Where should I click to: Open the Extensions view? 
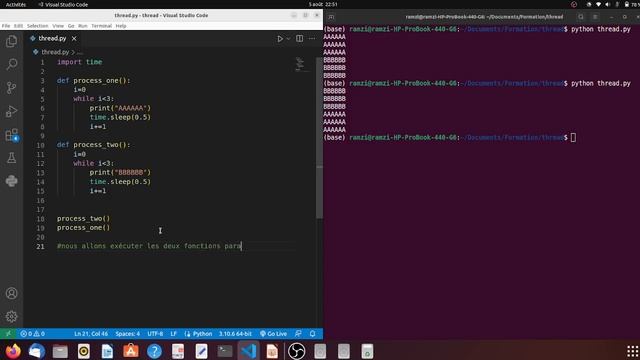coord(11,135)
